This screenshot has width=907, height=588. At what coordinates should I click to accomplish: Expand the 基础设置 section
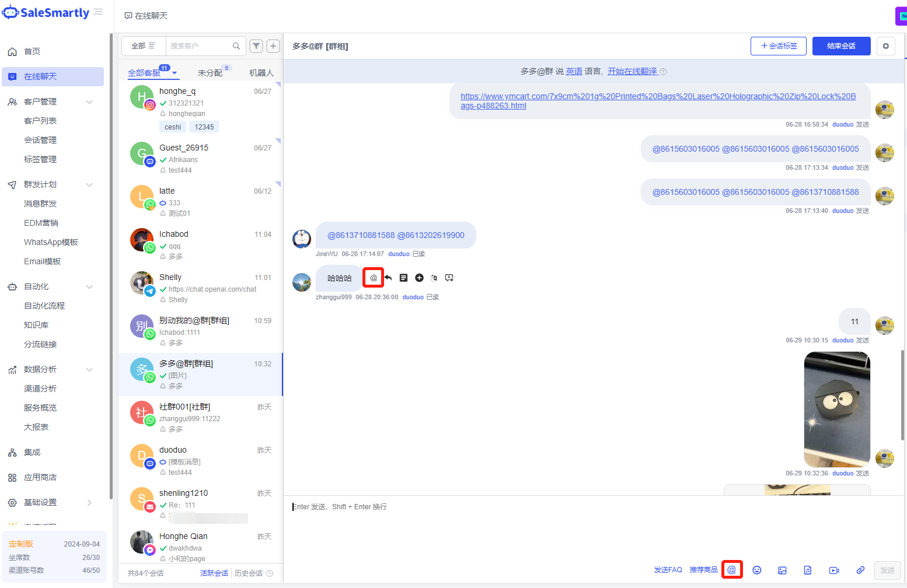[89, 502]
